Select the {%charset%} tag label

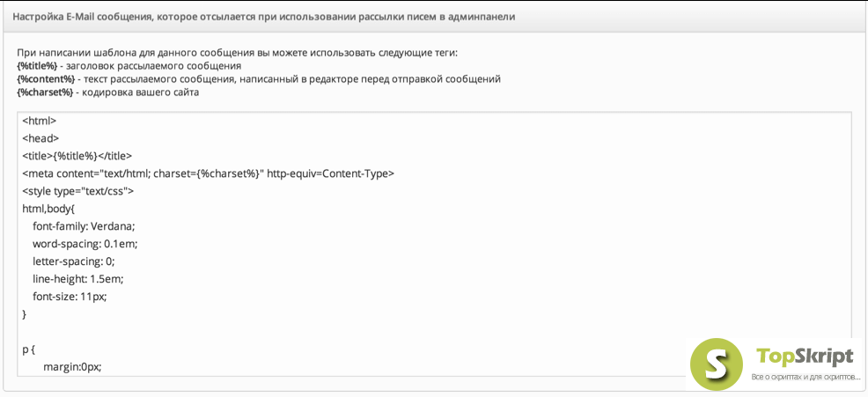[45, 92]
